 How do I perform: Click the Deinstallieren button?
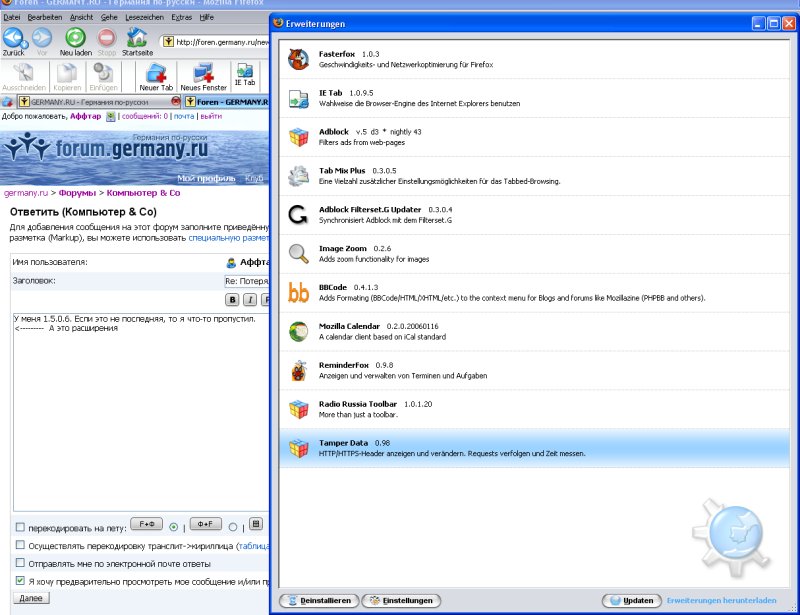point(318,601)
